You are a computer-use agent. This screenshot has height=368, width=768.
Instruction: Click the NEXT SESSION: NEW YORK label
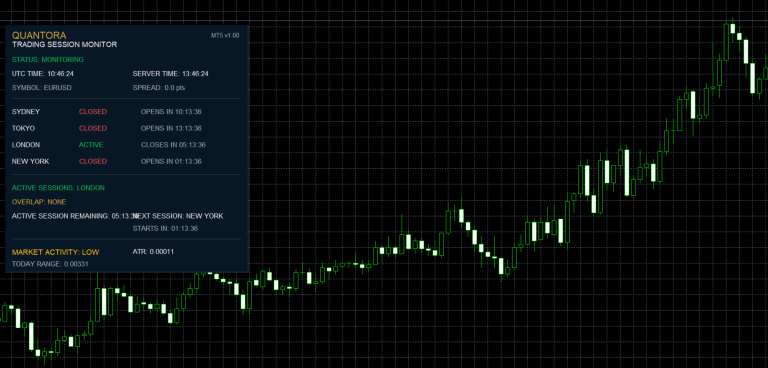(178, 216)
